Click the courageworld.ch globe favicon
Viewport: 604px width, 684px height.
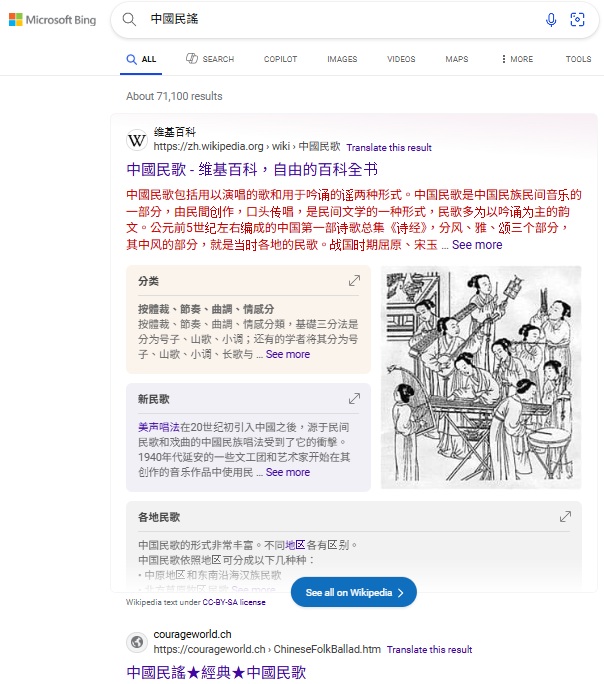137,642
